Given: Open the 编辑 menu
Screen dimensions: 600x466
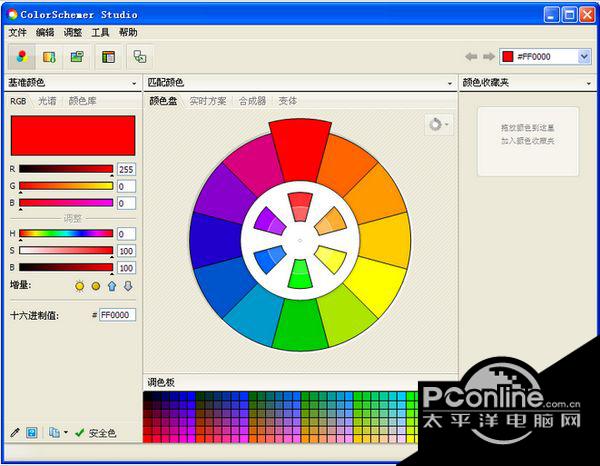Looking at the screenshot, I should [45, 33].
